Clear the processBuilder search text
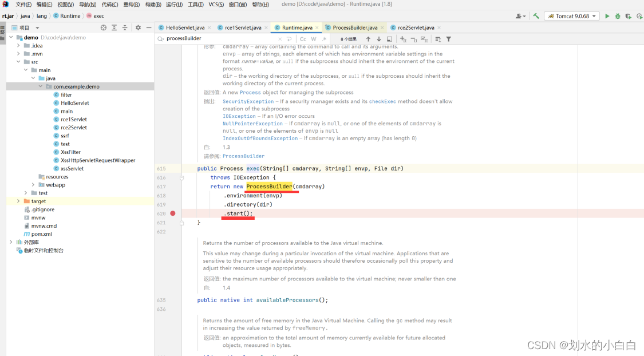Image resolution: width=644 pixels, height=356 pixels. tap(280, 39)
